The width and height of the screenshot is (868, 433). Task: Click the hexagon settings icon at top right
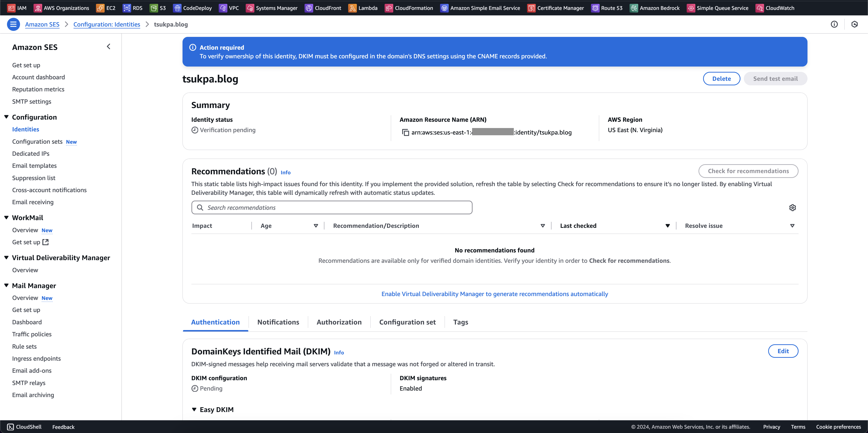[x=854, y=24]
